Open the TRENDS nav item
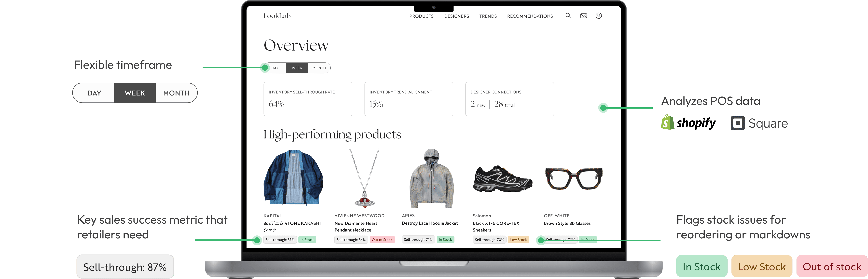Screen dimensions: 868x279 (488, 16)
